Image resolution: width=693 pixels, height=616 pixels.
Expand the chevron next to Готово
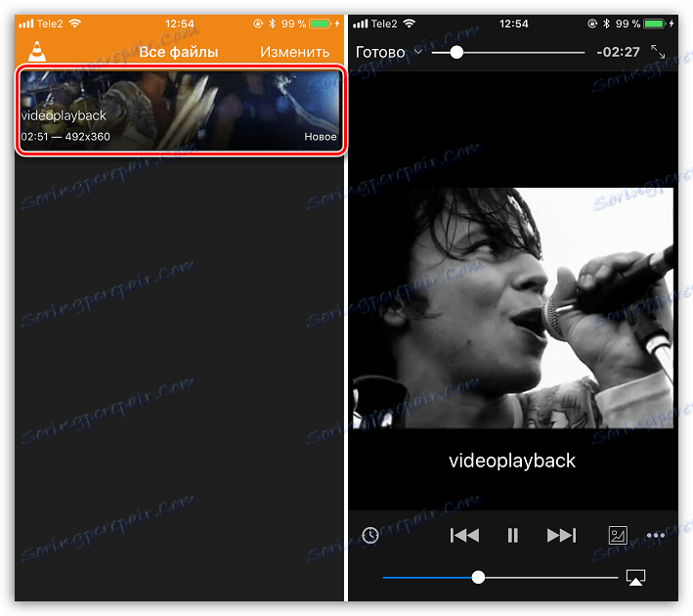click(x=418, y=52)
